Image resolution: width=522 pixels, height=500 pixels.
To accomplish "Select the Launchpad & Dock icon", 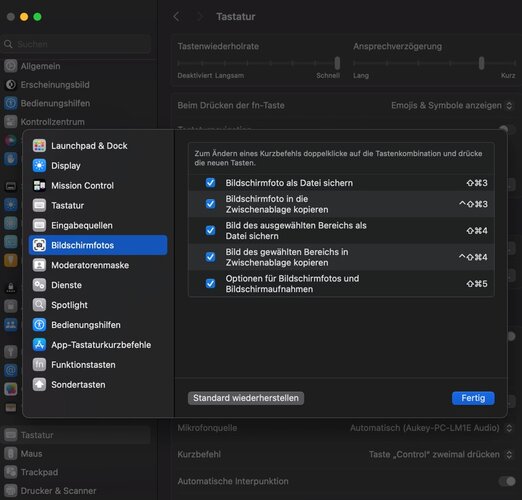I will [x=39, y=146].
